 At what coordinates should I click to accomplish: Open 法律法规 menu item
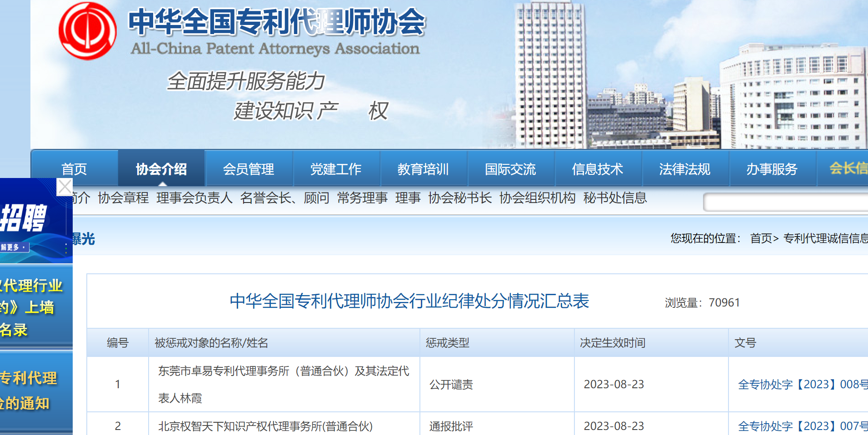point(685,169)
